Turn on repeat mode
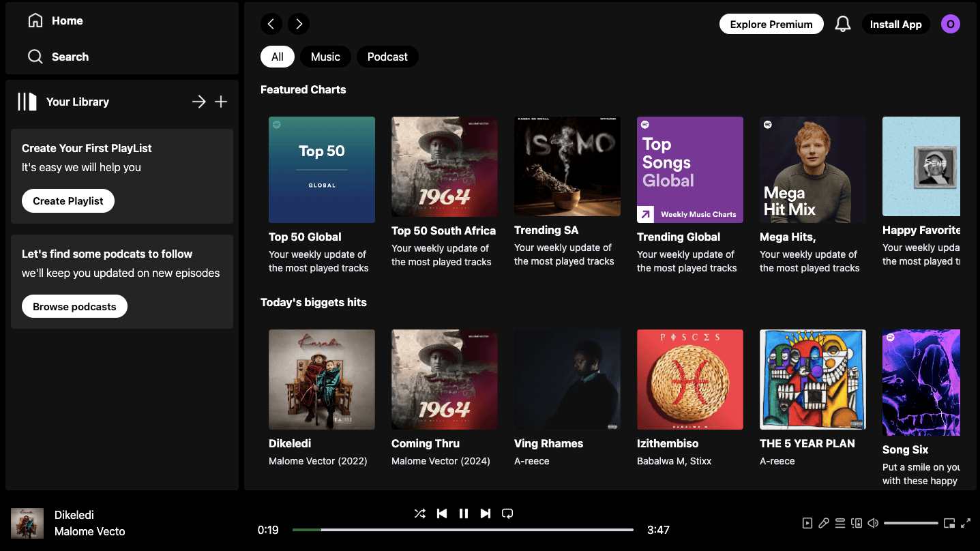Image resolution: width=980 pixels, height=551 pixels. pos(507,513)
